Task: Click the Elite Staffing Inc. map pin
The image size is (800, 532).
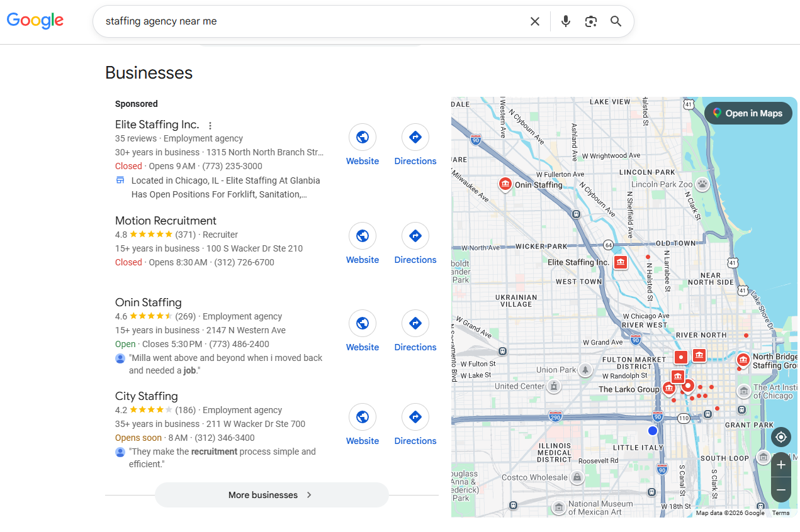Action: (x=621, y=262)
